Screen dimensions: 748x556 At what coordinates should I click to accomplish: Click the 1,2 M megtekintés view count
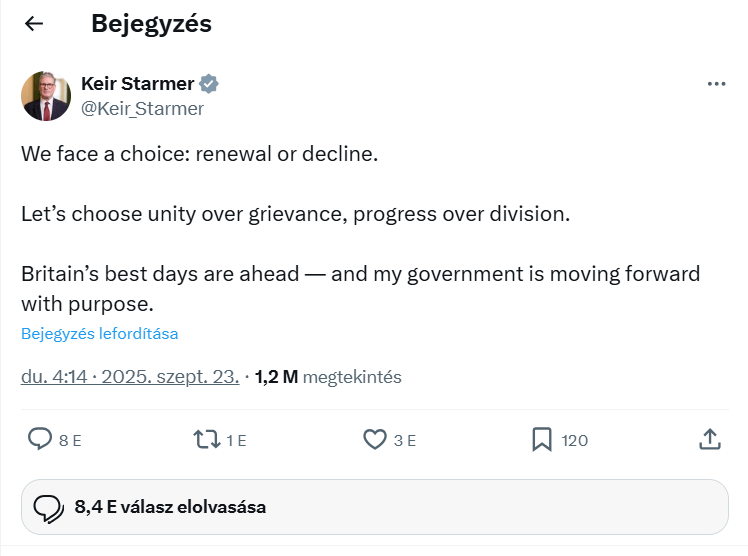coord(328,377)
